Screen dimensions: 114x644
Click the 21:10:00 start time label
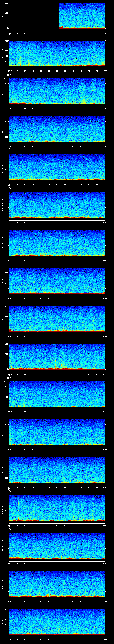click(x=9, y=260)
